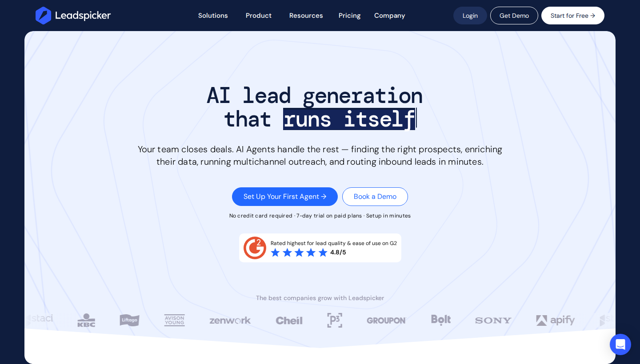Screen dimensions: 640x364
Task: Open the Intercom chat bubble
Action: [x=620, y=344]
